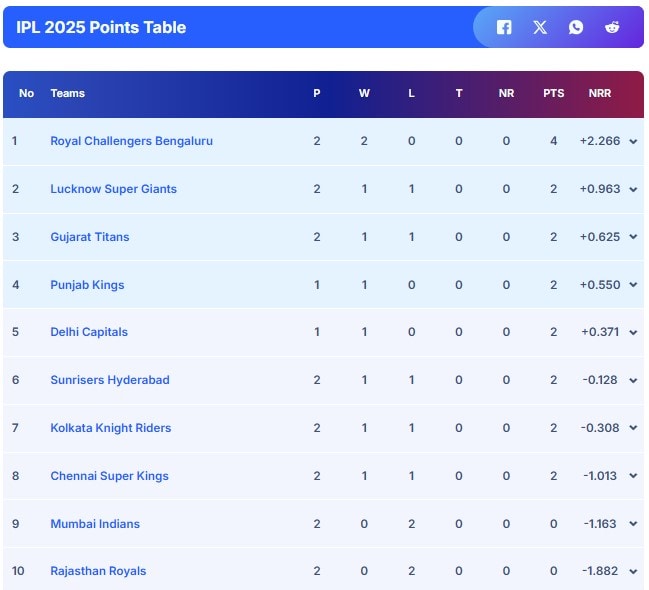Image resolution: width=649 pixels, height=590 pixels.
Task: Select the Teams column header
Action: 68,93
